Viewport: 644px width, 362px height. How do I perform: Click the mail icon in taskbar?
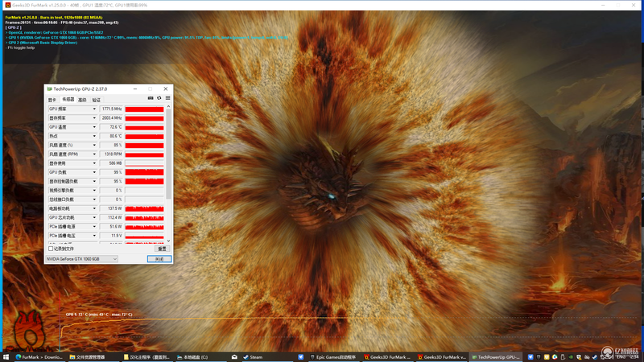(234, 357)
